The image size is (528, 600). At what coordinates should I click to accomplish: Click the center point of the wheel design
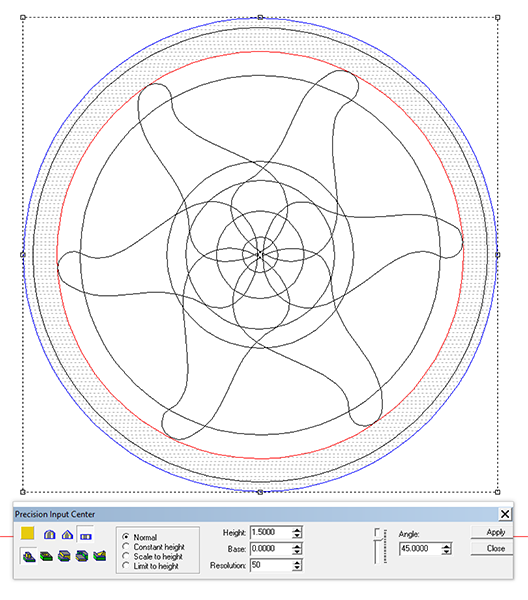click(x=260, y=254)
